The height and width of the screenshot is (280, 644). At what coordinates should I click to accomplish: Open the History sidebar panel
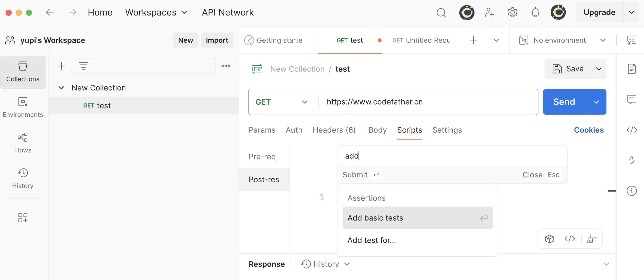pos(23,178)
